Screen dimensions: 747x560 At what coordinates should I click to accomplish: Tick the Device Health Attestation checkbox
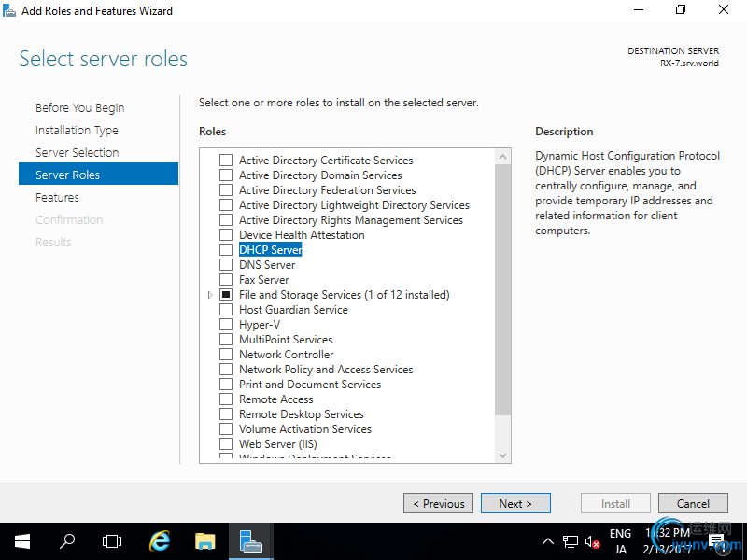click(x=226, y=235)
